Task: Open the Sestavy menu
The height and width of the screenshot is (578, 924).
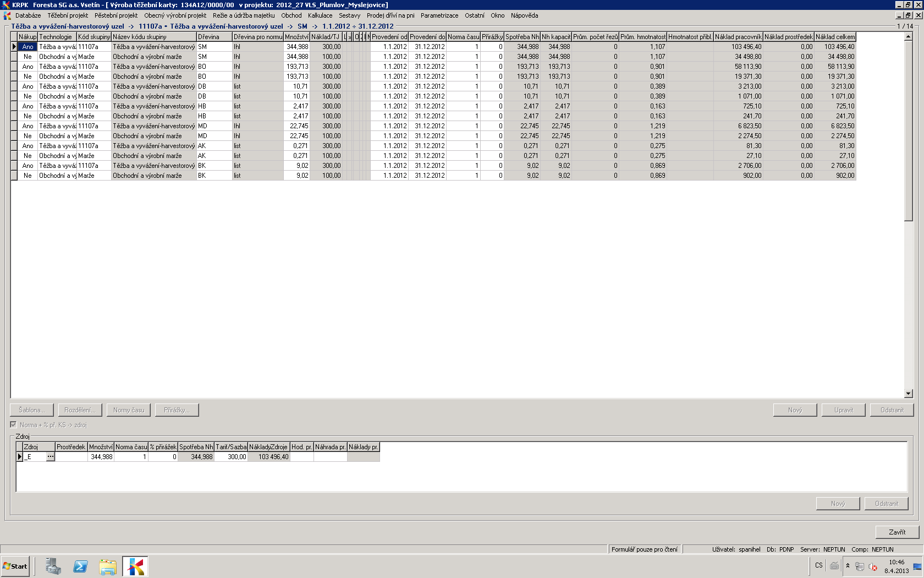Action: (349, 15)
